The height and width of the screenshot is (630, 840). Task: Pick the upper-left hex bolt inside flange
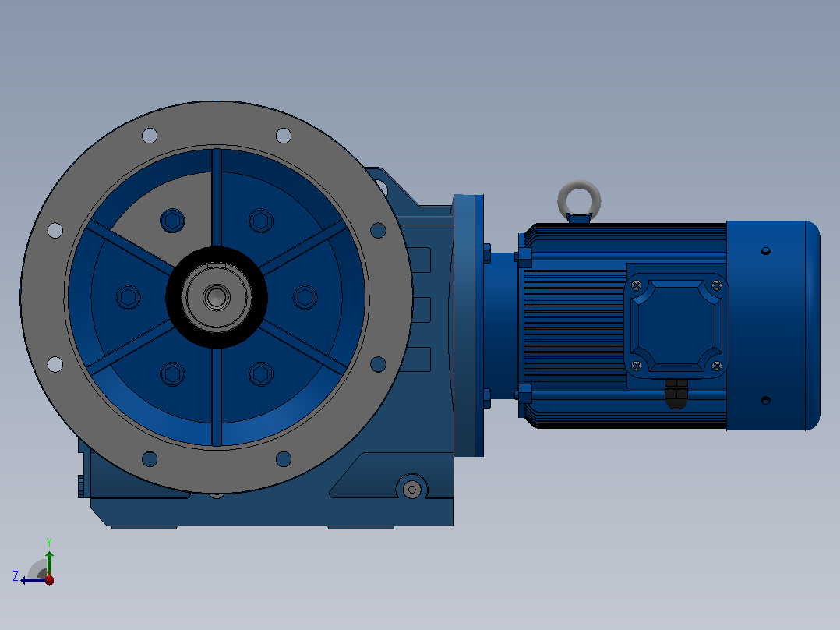[172, 221]
